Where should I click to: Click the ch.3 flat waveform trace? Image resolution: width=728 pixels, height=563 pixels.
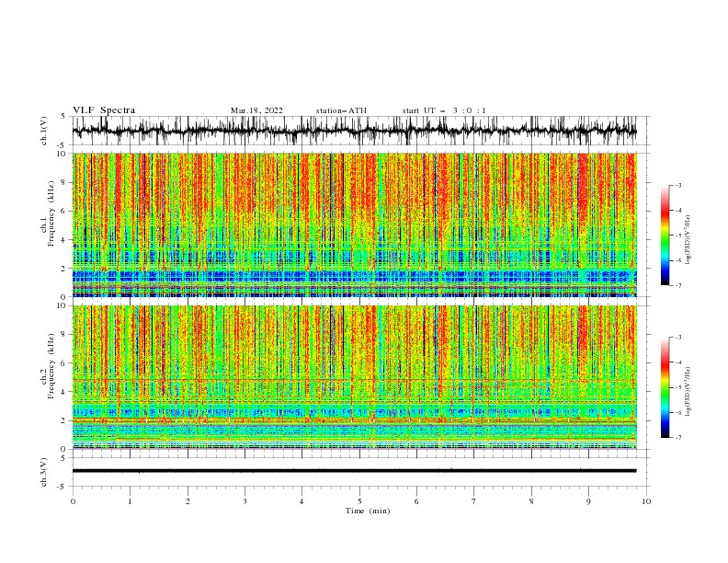pos(354,471)
